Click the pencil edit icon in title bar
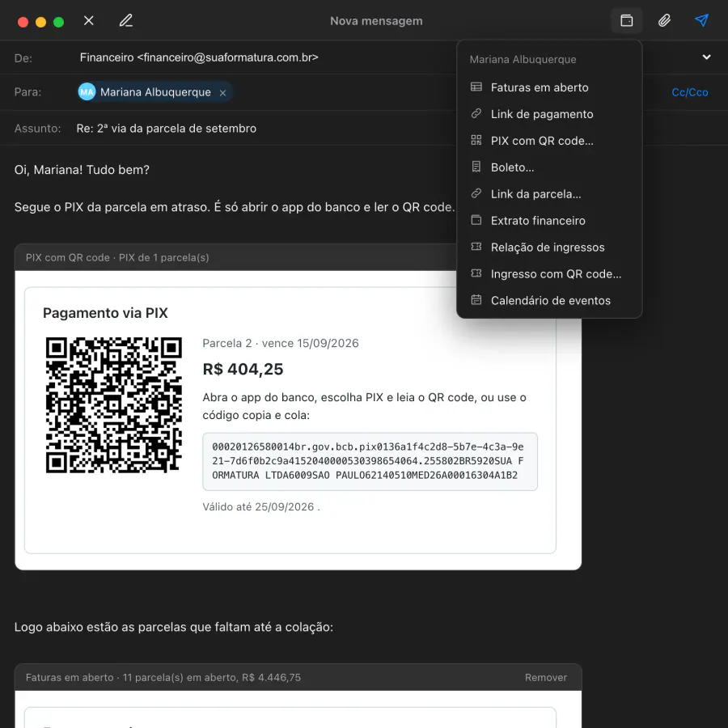The image size is (728, 728). 126,20
